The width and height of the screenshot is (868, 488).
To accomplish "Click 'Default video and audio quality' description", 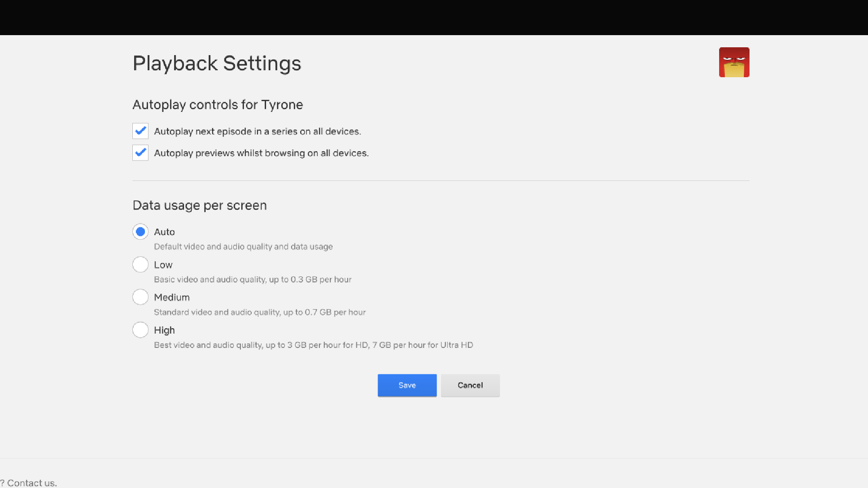I will tap(243, 247).
